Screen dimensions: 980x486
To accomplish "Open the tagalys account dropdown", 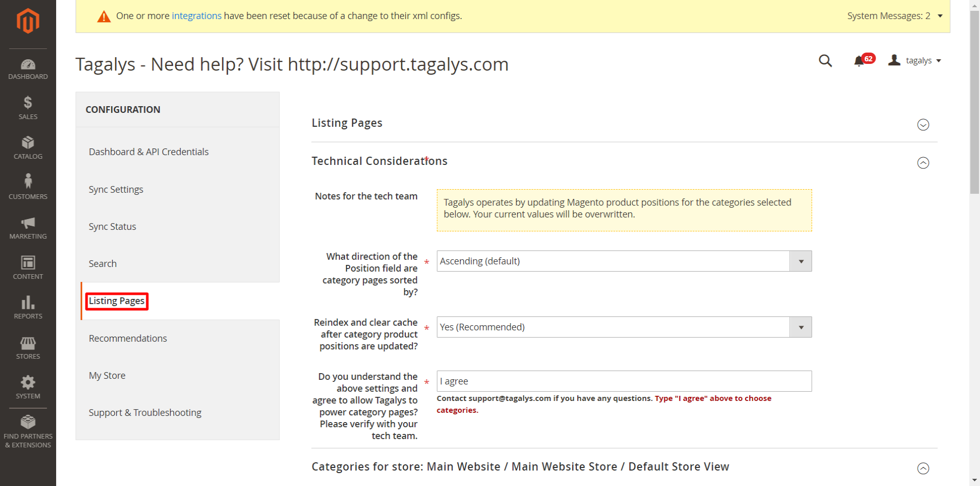I will 923,61.
